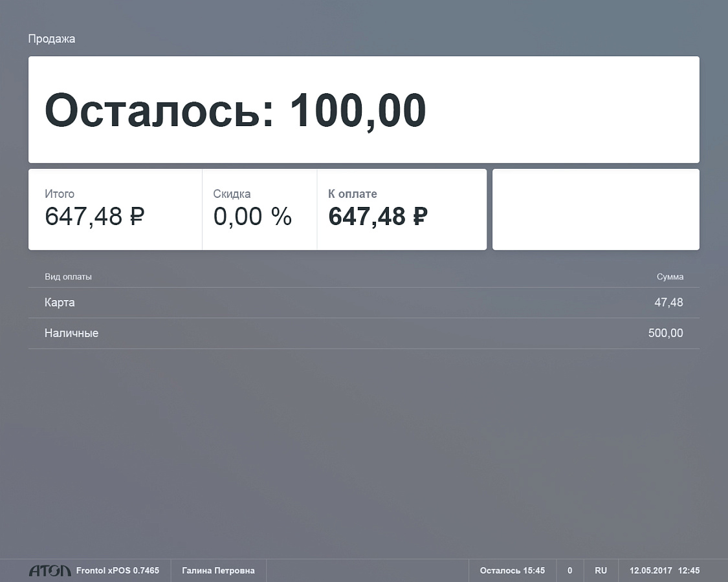Click the Сумма column header
The image size is (728, 582).
pos(670,277)
